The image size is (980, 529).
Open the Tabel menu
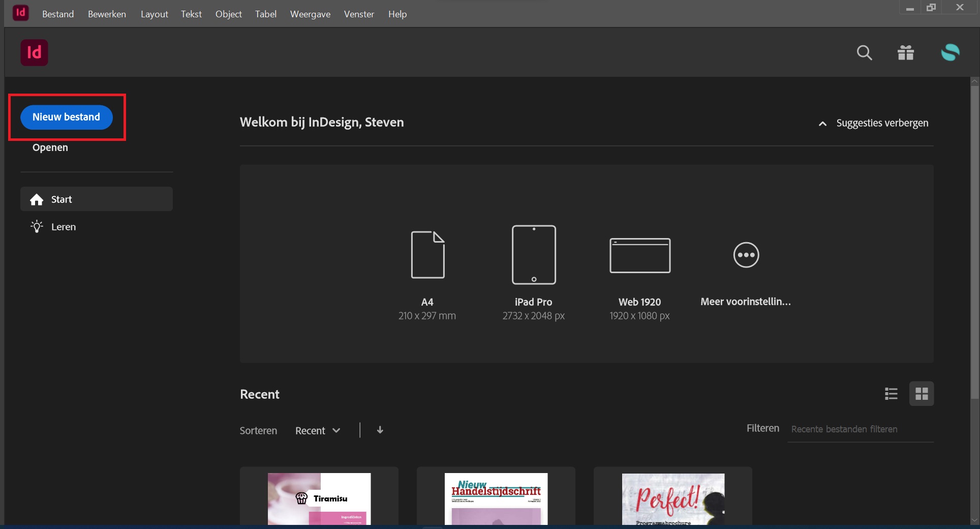click(x=265, y=14)
